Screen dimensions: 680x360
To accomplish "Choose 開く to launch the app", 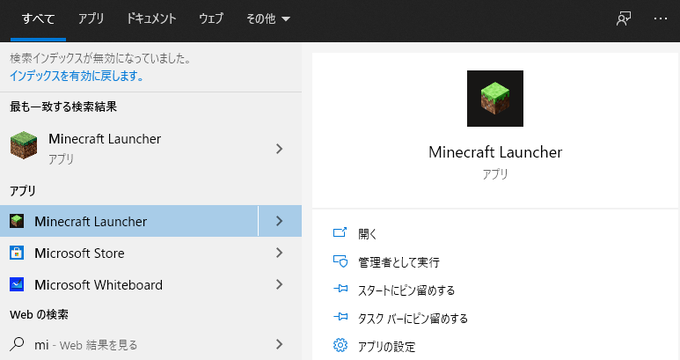I will (x=367, y=234).
